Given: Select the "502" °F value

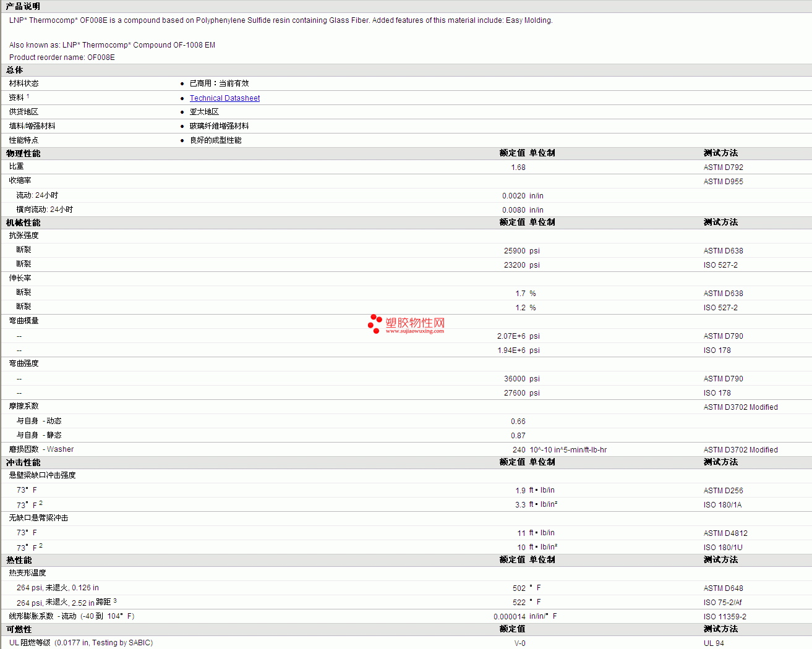Looking at the screenshot, I should point(519,588).
